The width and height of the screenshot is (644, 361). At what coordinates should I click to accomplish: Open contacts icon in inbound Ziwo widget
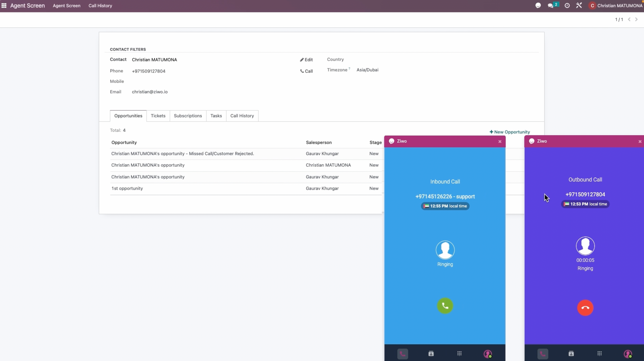click(x=431, y=354)
